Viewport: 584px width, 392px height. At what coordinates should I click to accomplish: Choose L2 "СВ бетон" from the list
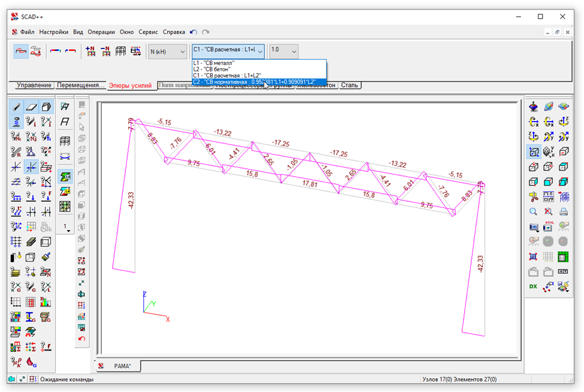[x=259, y=70]
